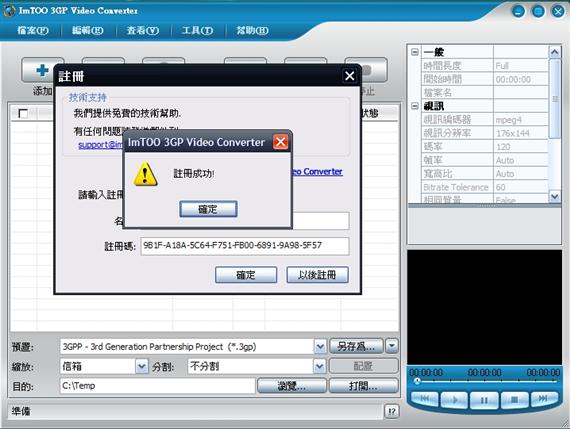Click 確定 in the registration dialog

pyautogui.click(x=246, y=275)
